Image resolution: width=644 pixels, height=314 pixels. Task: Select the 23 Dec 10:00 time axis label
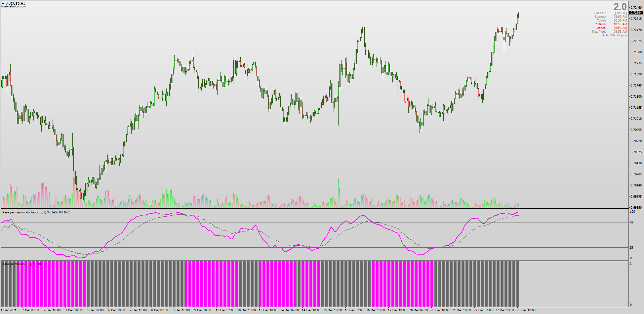526,310
